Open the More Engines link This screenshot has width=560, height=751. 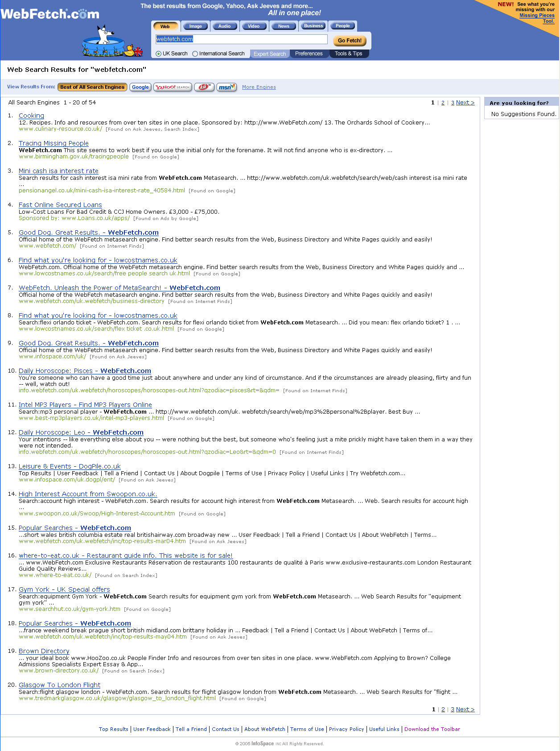(x=259, y=87)
